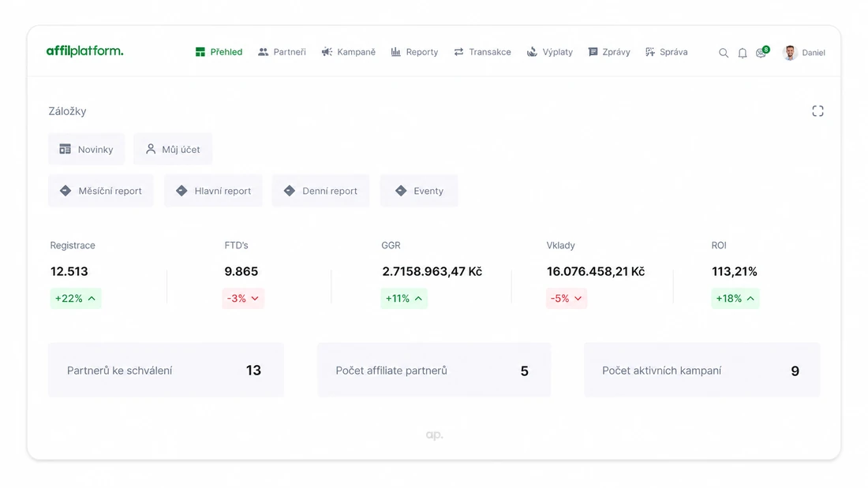Screen dimensions: 868x488
Task: Open search with the magnifier icon
Action: (724, 53)
